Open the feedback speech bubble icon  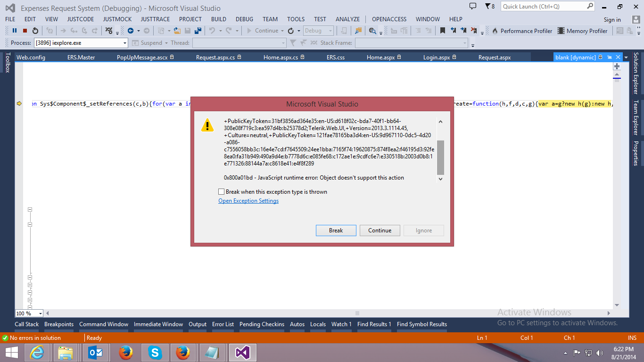tap(473, 6)
